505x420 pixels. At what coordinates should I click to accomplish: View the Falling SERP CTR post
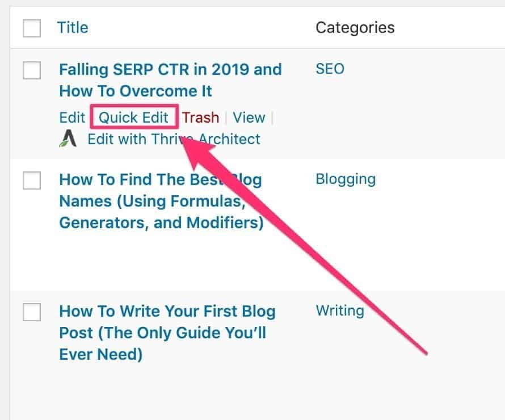(x=249, y=117)
